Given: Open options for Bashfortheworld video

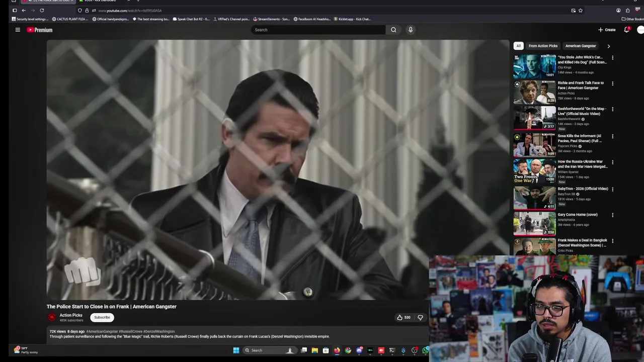Looking at the screenshot, I should click(612, 109).
